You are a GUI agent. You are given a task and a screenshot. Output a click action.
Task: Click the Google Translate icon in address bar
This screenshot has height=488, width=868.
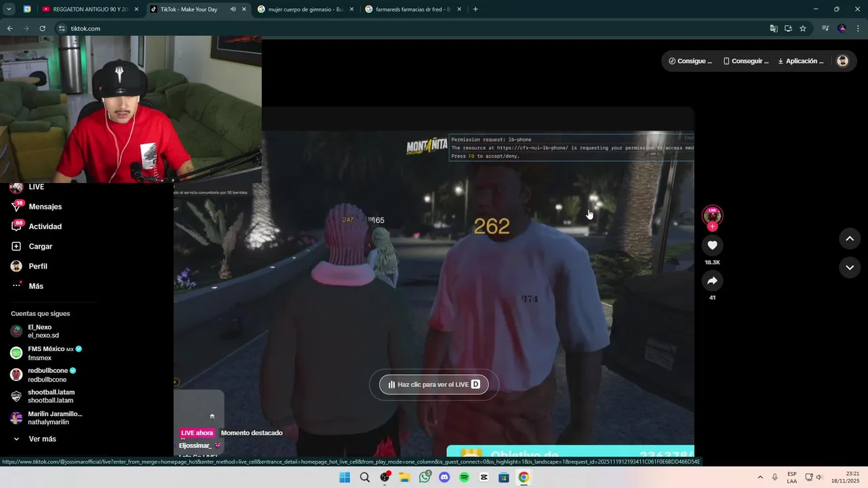[x=774, y=28]
